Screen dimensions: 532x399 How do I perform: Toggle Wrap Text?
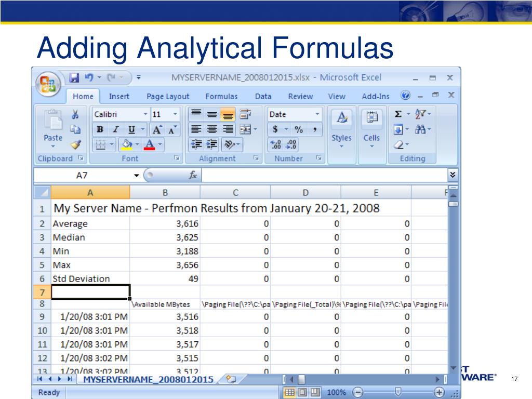[245, 114]
